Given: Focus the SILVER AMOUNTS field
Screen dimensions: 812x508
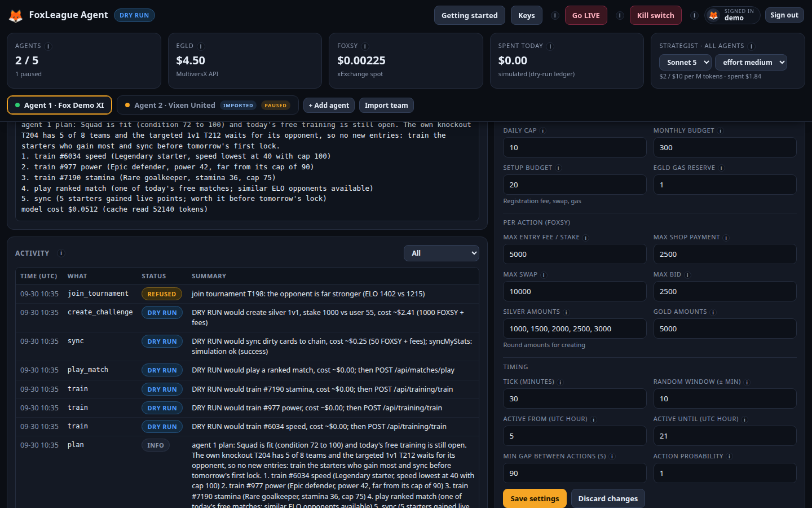Looking at the screenshot, I should [x=575, y=329].
